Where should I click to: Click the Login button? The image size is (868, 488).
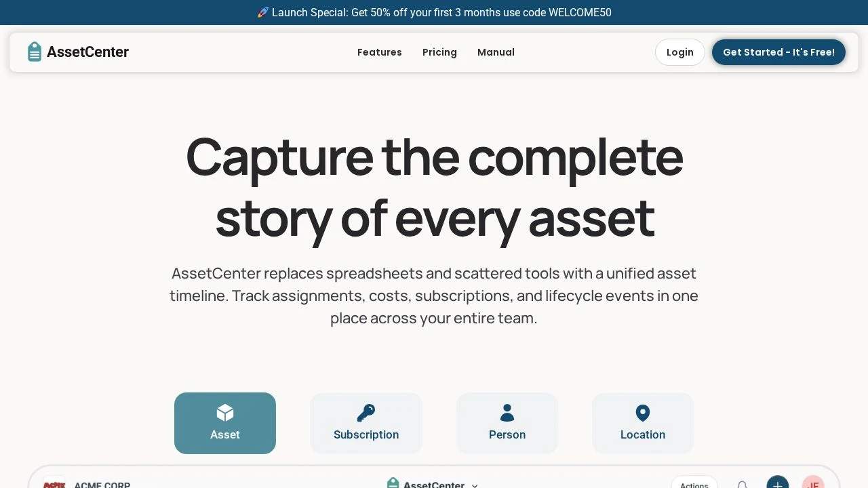[x=679, y=52]
